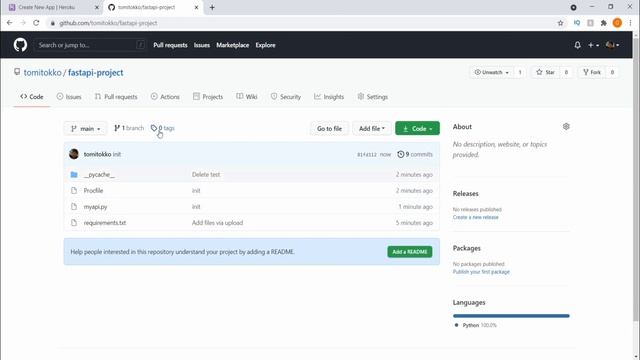
Task: Close the fastapi-project GitHub tab
Action: click(196, 7)
